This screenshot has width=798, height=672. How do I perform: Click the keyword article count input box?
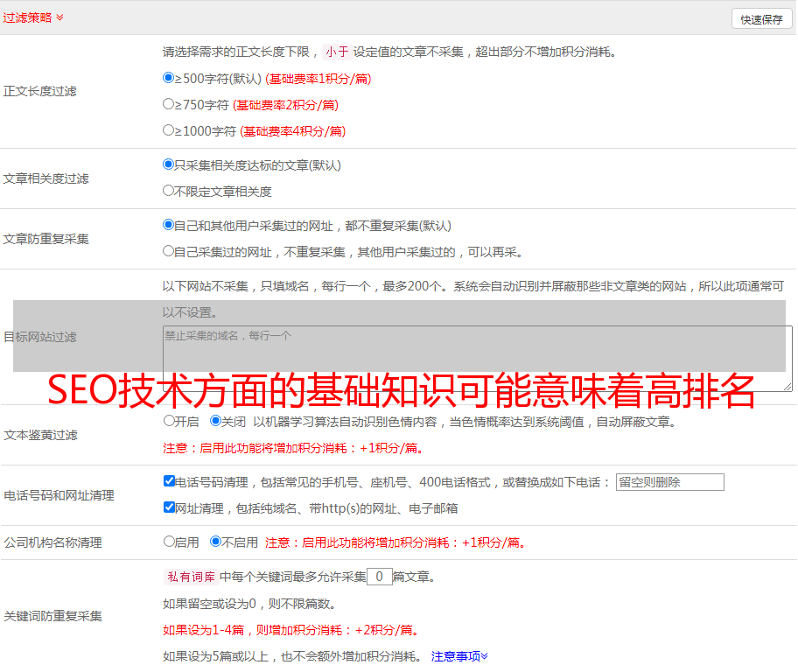(379, 577)
